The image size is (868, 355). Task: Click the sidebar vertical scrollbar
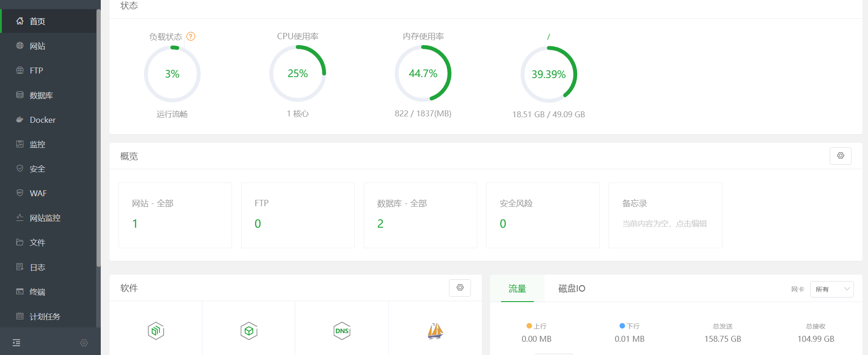pyautogui.click(x=98, y=137)
